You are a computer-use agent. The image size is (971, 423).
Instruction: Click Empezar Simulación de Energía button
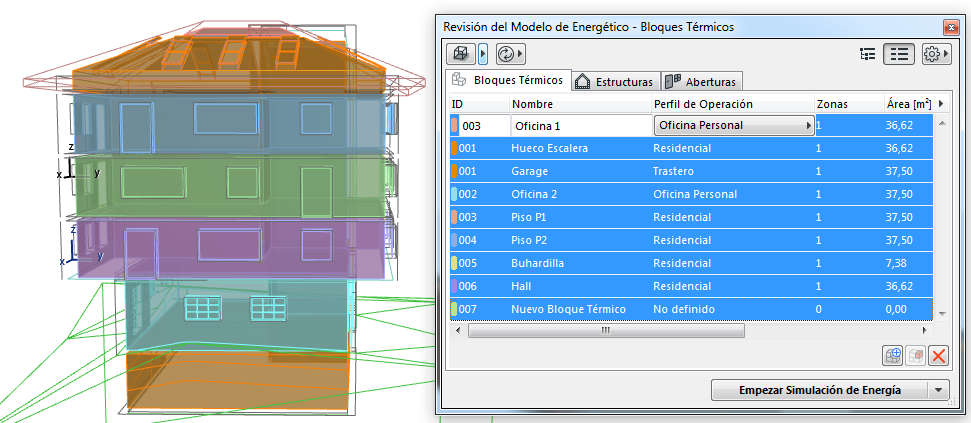coord(819,390)
